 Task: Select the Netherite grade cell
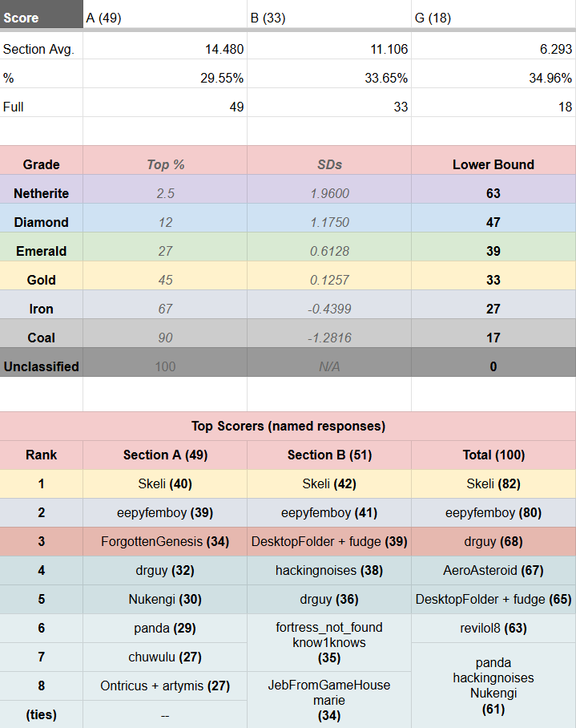[x=42, y=189]
